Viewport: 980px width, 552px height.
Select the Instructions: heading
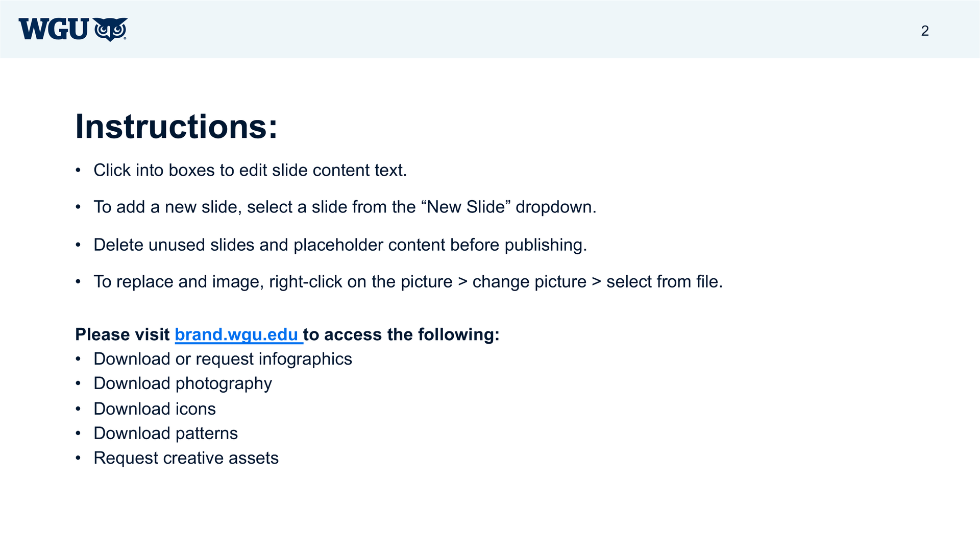pos(177,126)
